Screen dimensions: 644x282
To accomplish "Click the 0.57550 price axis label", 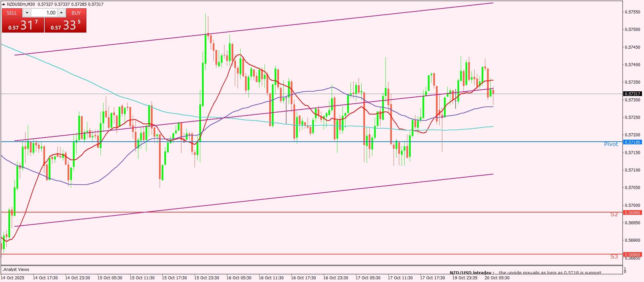I will tap(632, 12).
